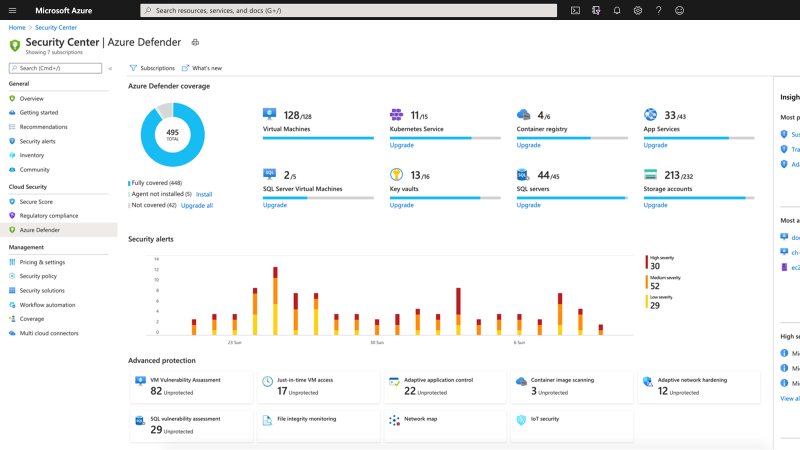
Task: Click the High severity red legend swatch
Action: point(646,262)
